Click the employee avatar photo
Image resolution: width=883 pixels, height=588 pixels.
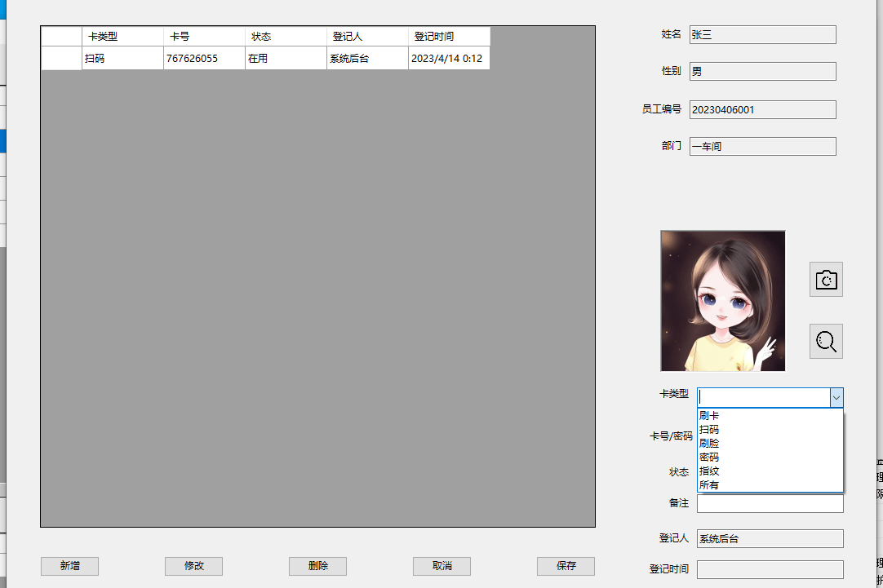723,301
